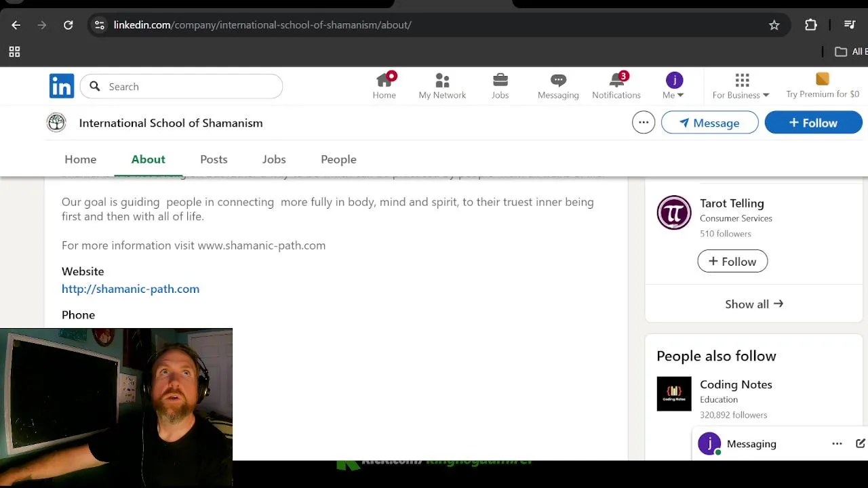The image size is (868, 488).
Task: Click the Phone heading
Action: point(78,314)
